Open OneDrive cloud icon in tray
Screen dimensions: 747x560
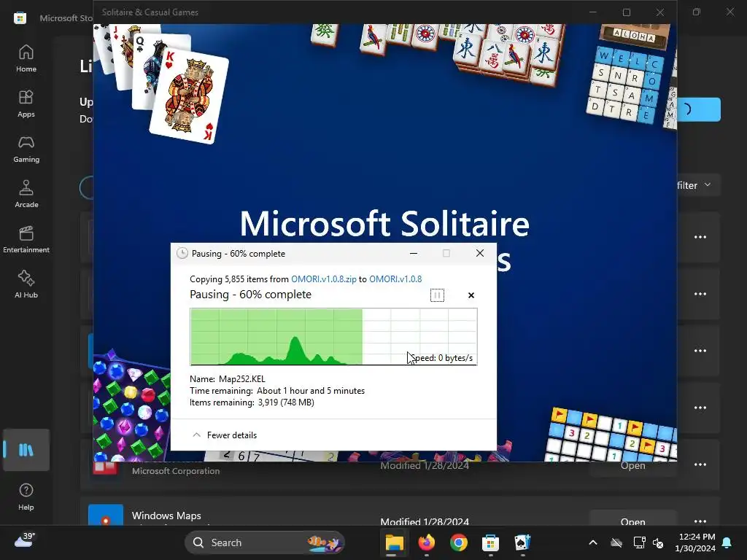(616, 542)
